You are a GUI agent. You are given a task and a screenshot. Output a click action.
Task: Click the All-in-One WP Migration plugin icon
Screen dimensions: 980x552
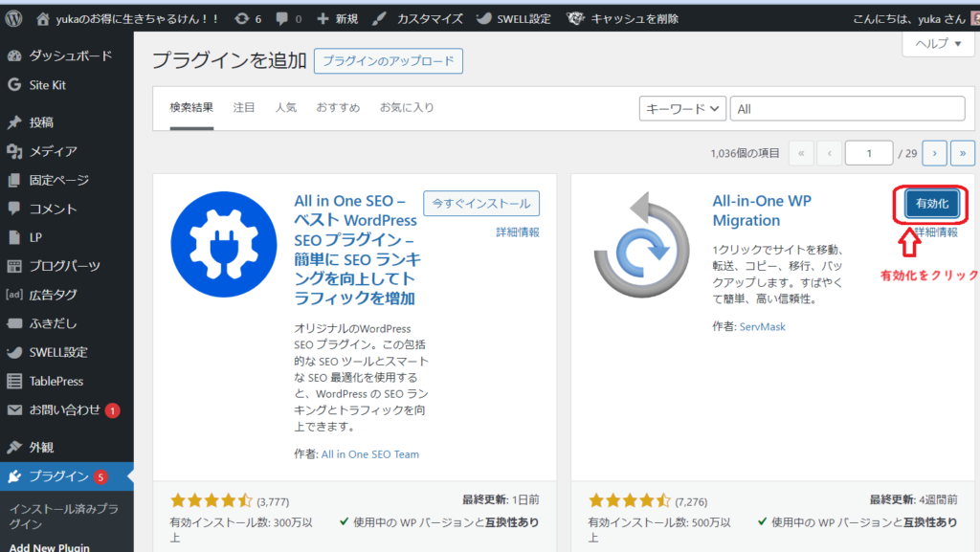click(640, 243)
